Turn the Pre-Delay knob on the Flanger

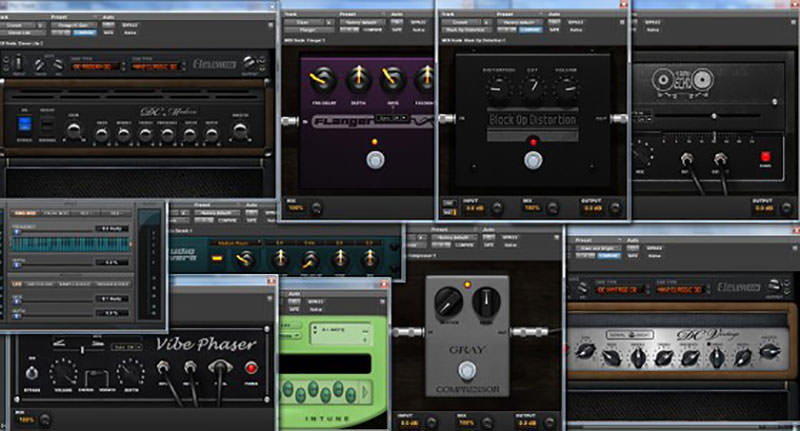tap(323, 80)
